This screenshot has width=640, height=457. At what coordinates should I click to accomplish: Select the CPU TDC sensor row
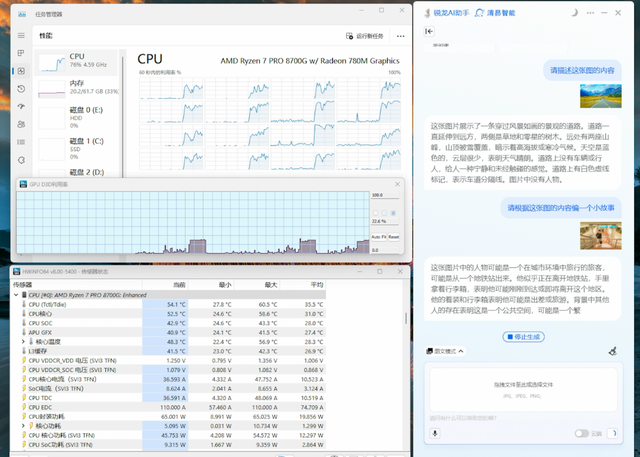coord(169,398)
